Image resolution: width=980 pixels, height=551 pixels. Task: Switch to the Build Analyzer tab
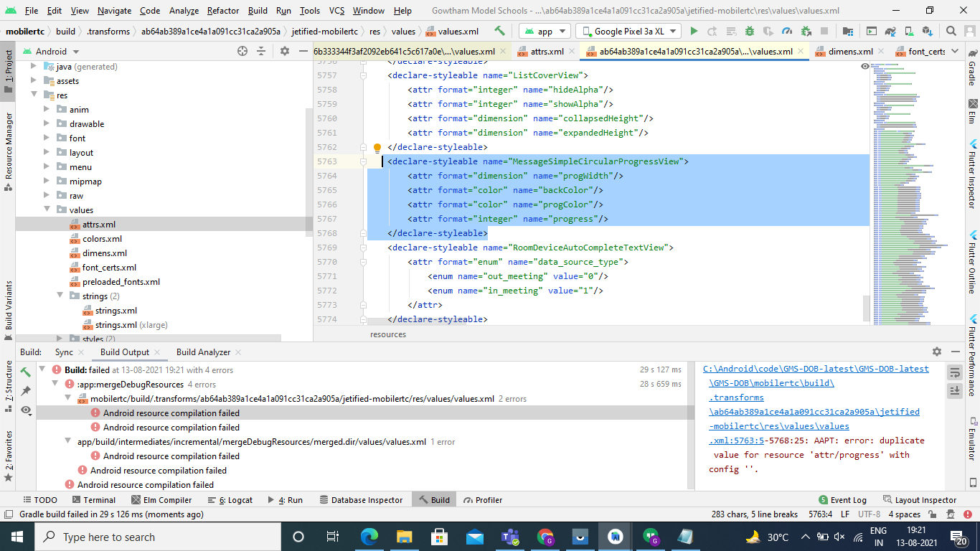coord(203,352)
